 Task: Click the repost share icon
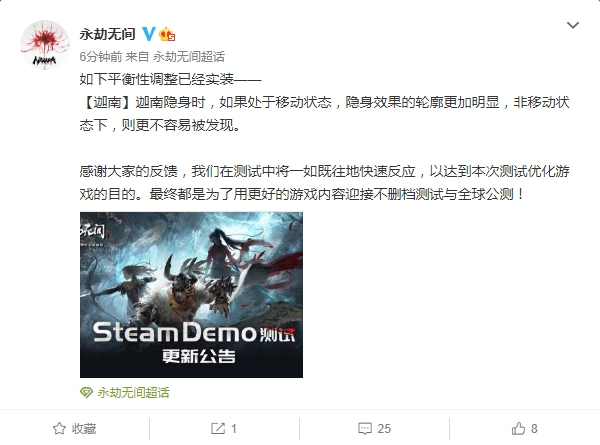[x=218, y=428]
